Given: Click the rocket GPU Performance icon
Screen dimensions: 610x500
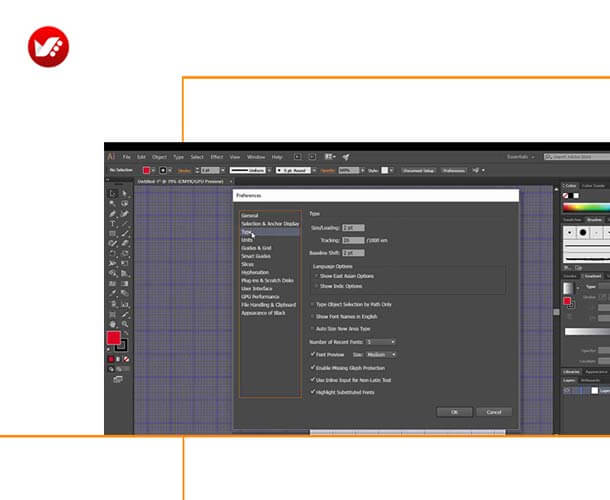Looking at the screenshot, I should tap(346, 157).
